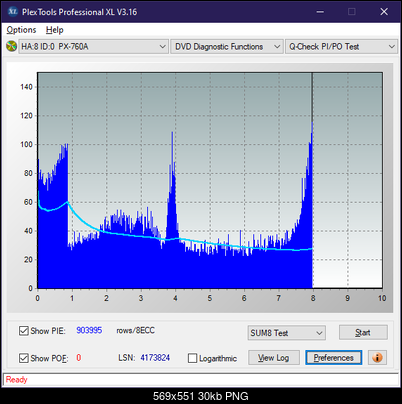Click the disc drive icon beside the drive selector
Image resolution: width=402 pixels, height=404 pixels.
(11, 46)
